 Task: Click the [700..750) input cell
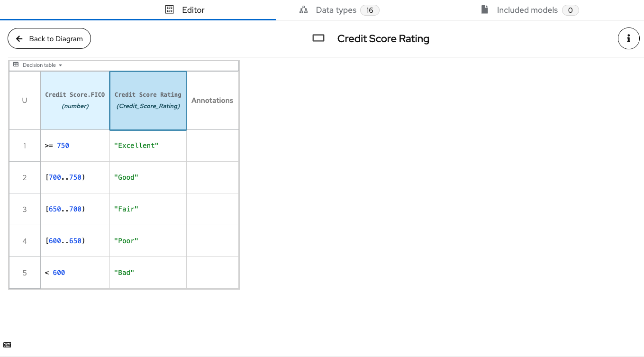[x=75, y=177]
